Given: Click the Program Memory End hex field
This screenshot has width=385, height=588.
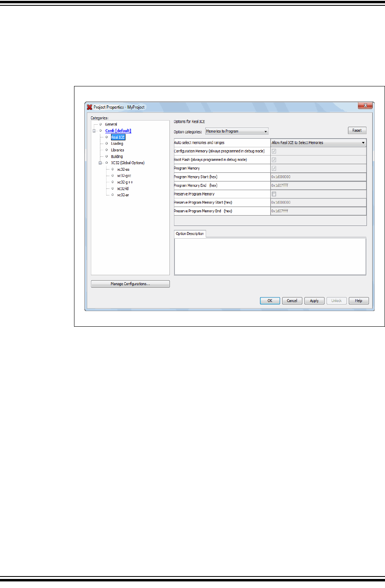Looking at the screenshot, I should tap(318, 186).
